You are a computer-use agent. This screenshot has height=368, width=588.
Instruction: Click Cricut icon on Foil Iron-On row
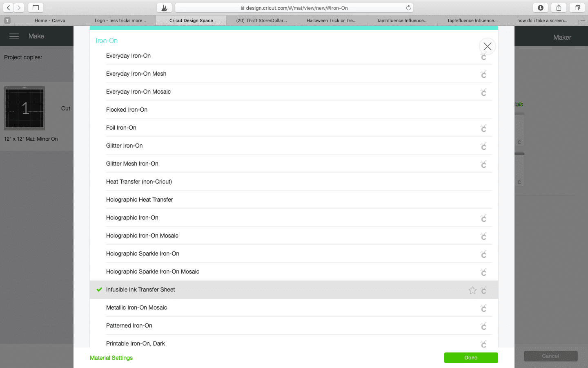(483, 128)
